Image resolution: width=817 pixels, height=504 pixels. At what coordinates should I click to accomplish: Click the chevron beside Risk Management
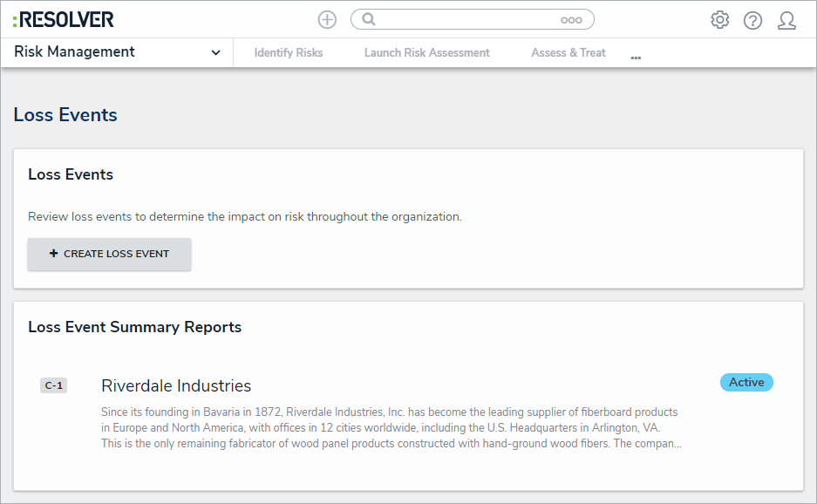point(215,53)
